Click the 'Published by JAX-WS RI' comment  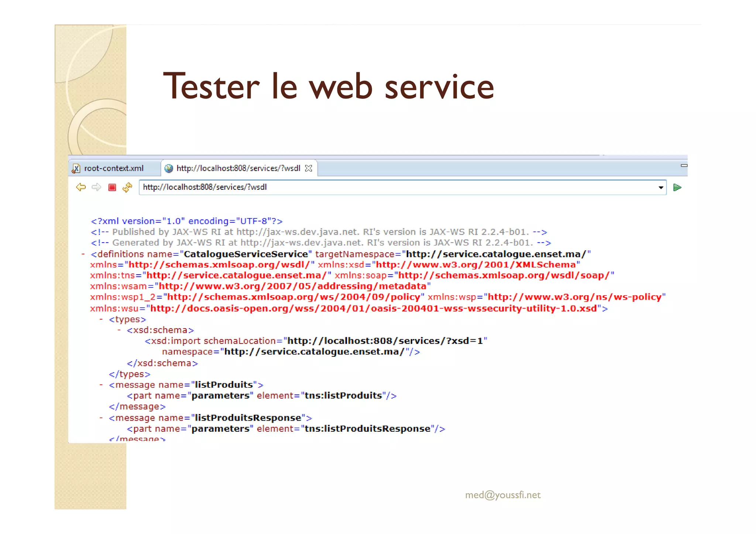(x=319, y=232)
